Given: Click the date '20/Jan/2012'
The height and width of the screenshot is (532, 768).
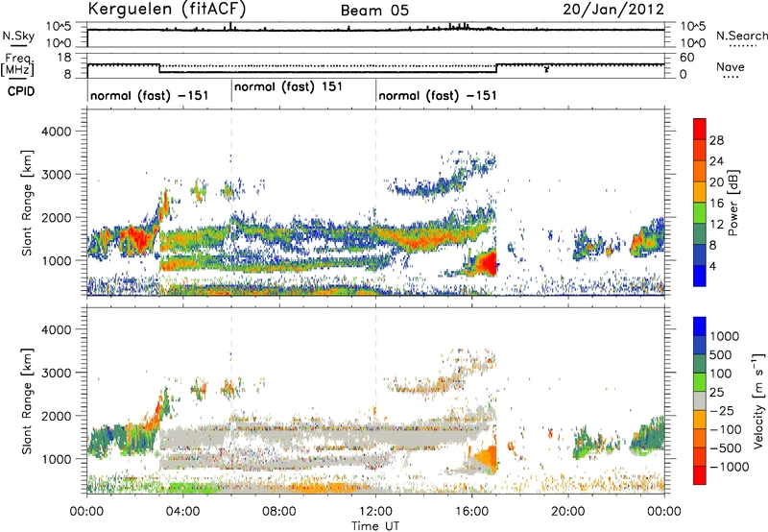Looking at the screenshot, I should 613,10.
